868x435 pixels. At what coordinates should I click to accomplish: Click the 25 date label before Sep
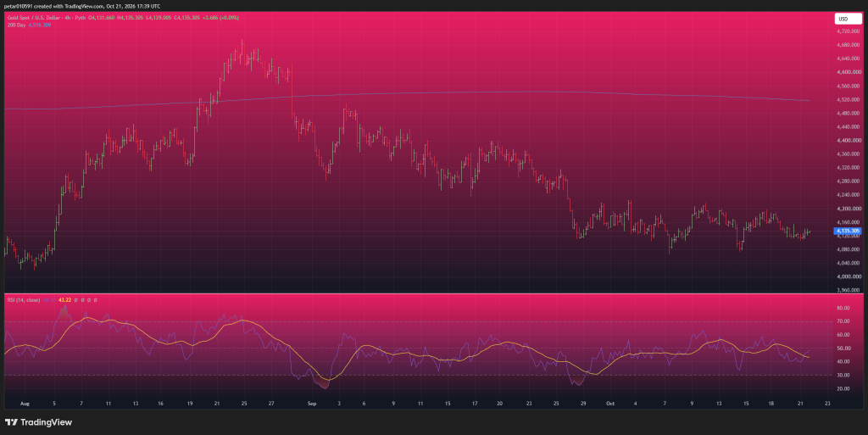pyautogui.click(x=244, y=404)
